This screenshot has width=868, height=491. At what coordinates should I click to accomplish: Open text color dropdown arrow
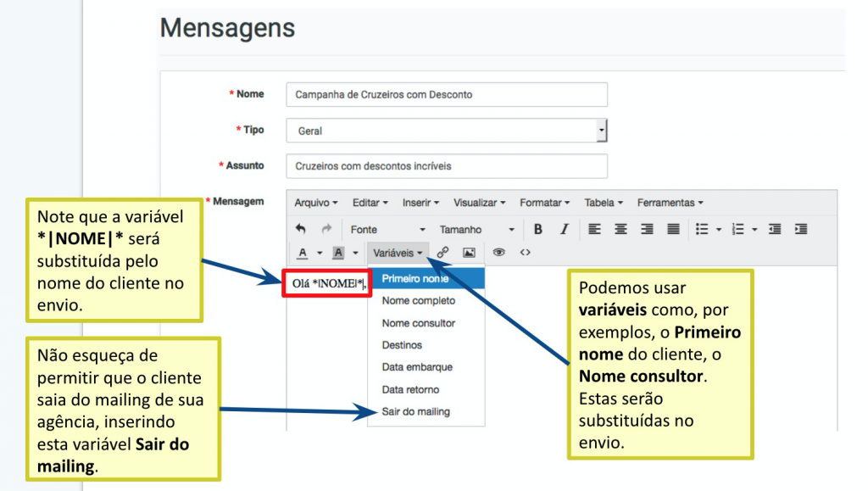coord(320,253)
